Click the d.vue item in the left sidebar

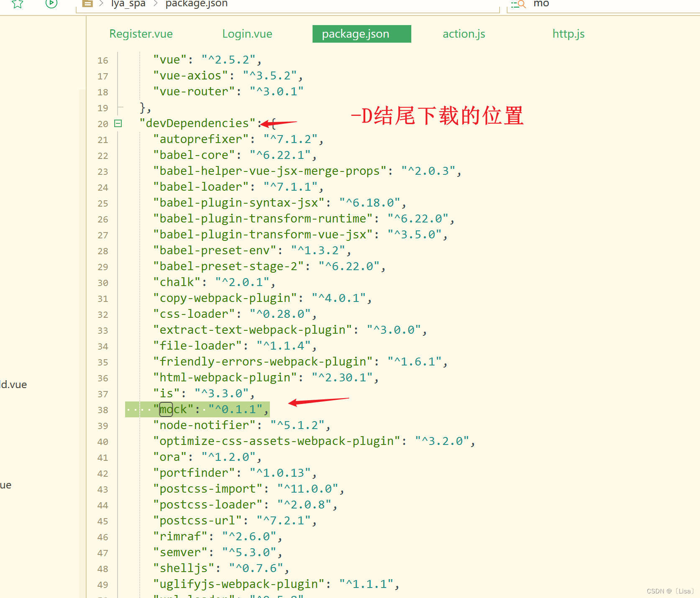coord(13,384)
